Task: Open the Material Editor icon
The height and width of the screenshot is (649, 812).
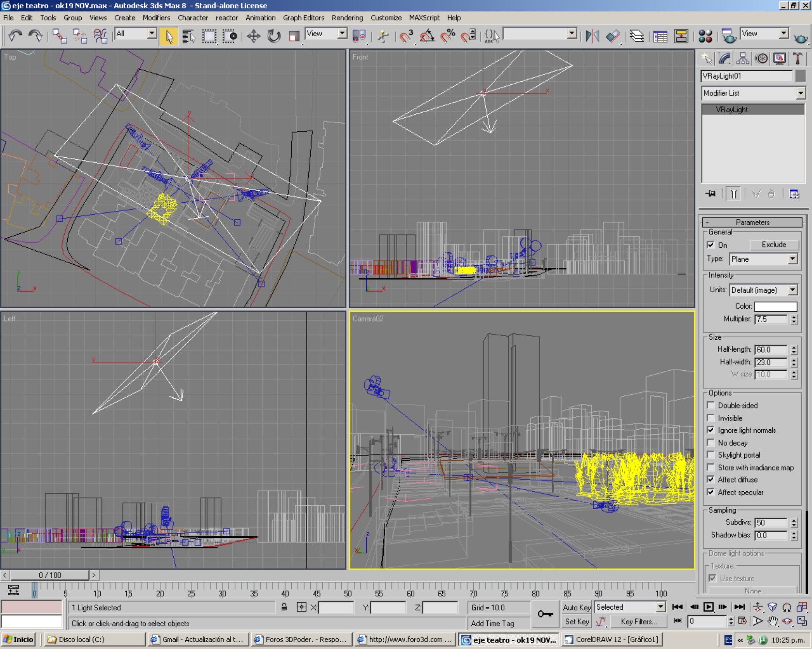Action: 705,36
